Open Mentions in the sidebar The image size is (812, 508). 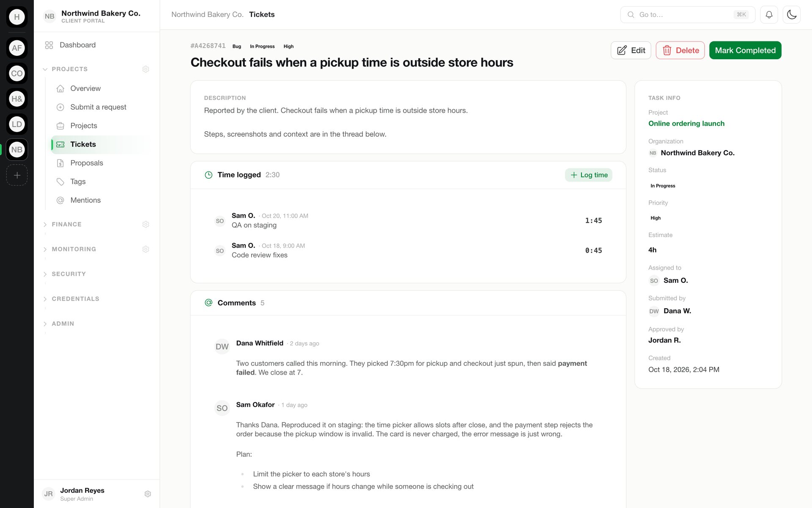[x=101, y=200]
